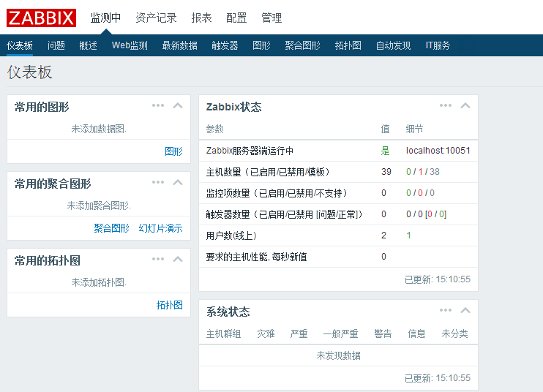The height and width of the screenshot is (392, 543).
Task: Click the 灾难 column header
Action: (x=266, y=333)
